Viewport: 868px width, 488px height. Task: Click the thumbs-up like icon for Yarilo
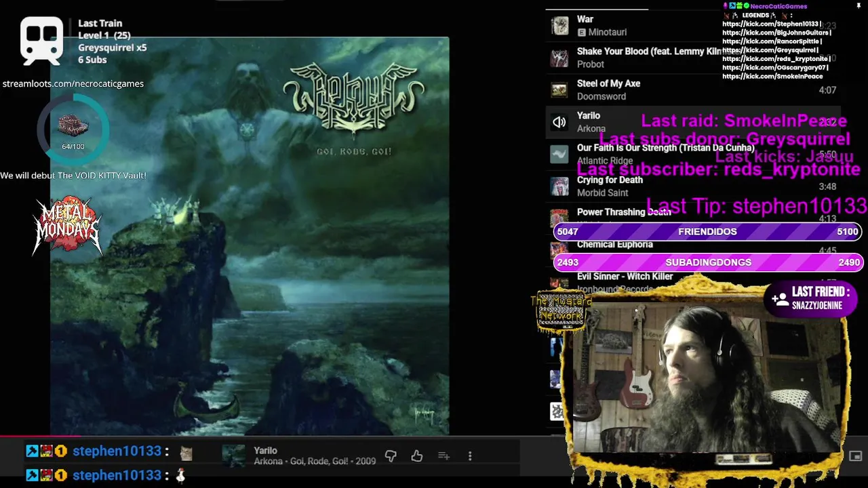tap(416, 456)
